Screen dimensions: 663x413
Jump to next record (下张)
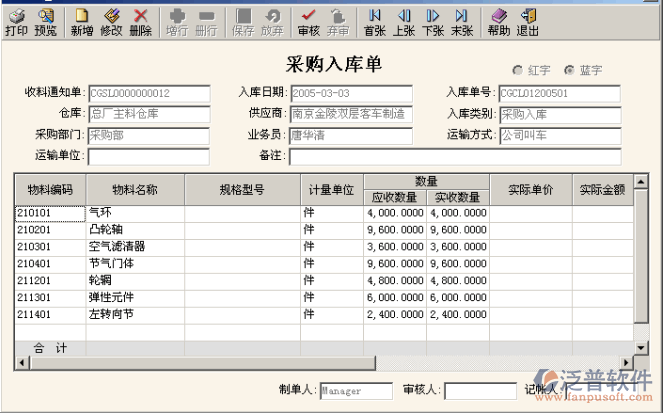(433, 22)
